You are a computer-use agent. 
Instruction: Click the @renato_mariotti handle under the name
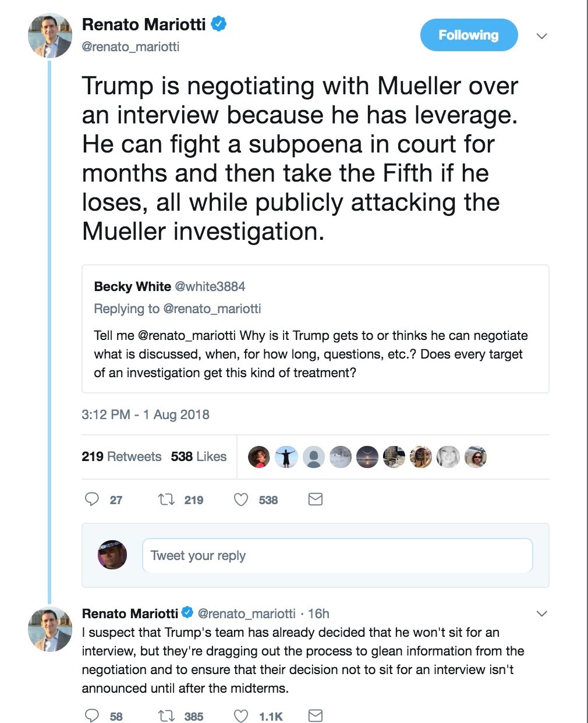tap(130, 47)
